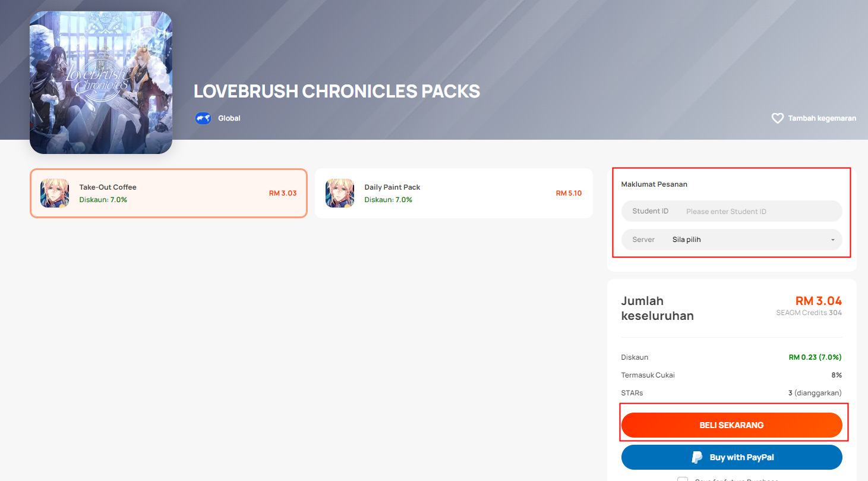This screenshot has width=868, height=481.
Task: Tick the Save for future Purchase checkbox
Action: [x=683, y=480]
